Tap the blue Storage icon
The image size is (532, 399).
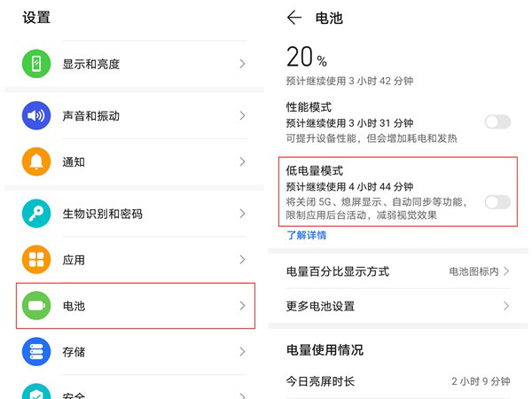[36, 352]
